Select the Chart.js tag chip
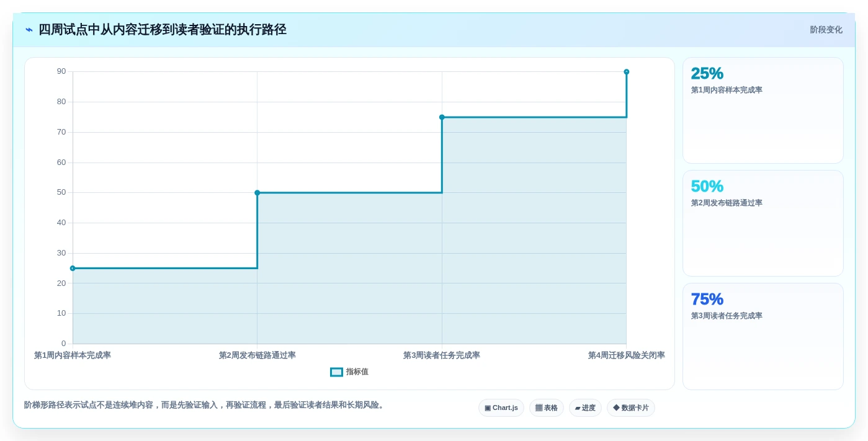Screen dimensions: 868x441 pos(501,408)
